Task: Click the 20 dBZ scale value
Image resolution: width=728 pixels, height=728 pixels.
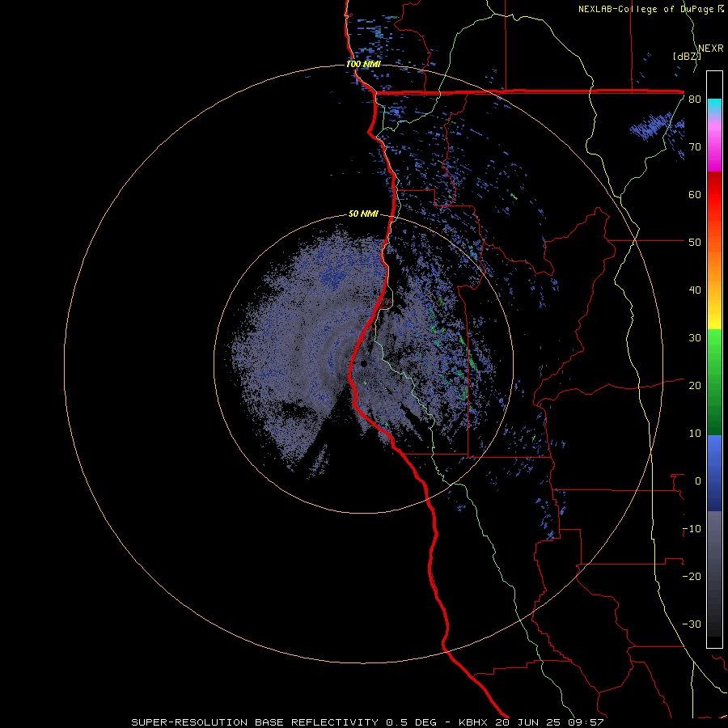Action: coord(695,386)
